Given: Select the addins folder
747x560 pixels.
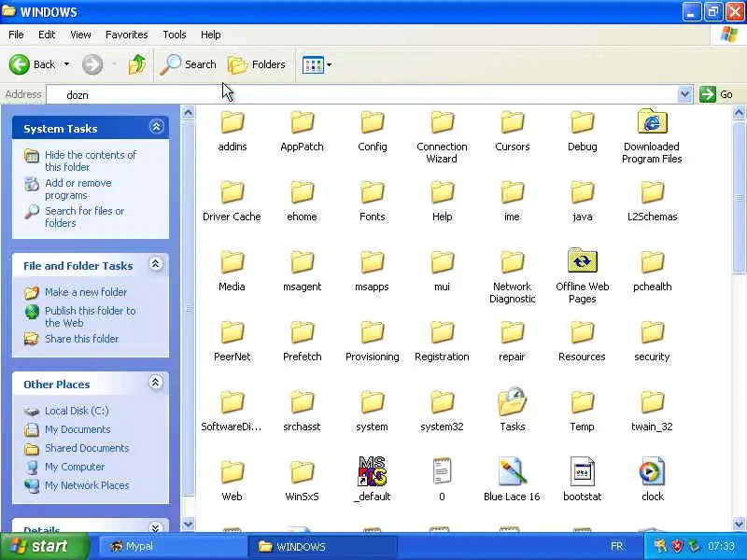Looking at the screenshot, I should (x=232, y=132).
